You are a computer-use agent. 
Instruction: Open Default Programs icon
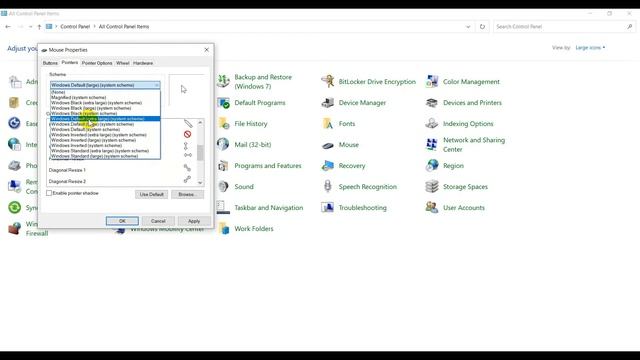223,102
